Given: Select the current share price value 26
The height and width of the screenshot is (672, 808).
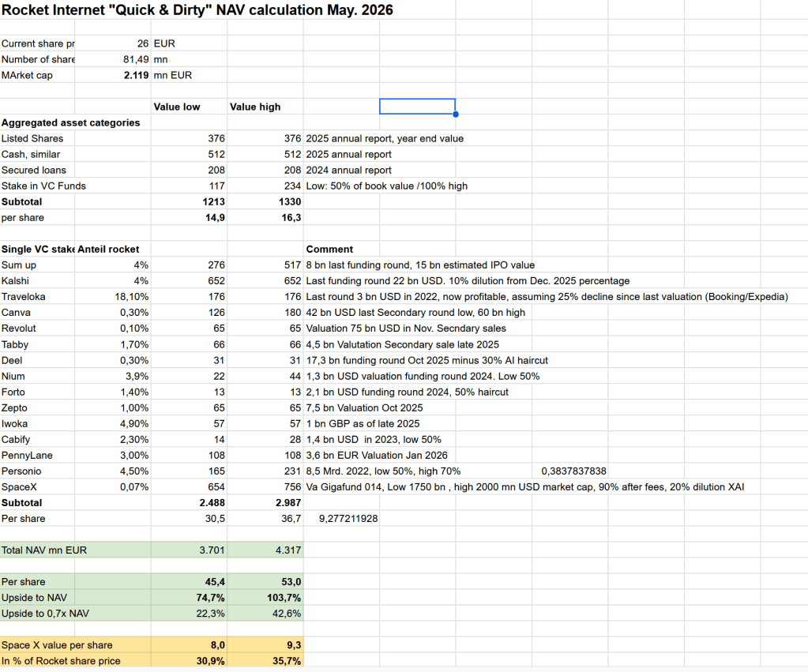Looking at the screenshot, I should click(x=143, y=43).
